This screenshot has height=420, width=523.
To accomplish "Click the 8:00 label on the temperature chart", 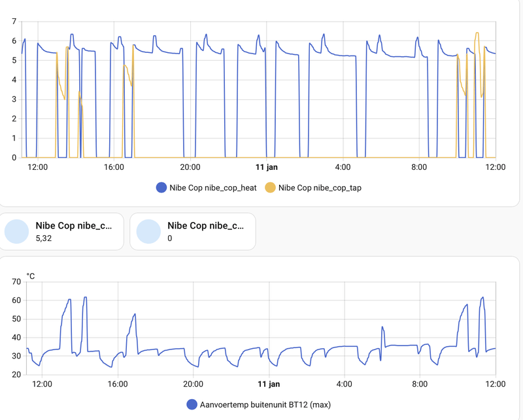I will pos(420,384).
